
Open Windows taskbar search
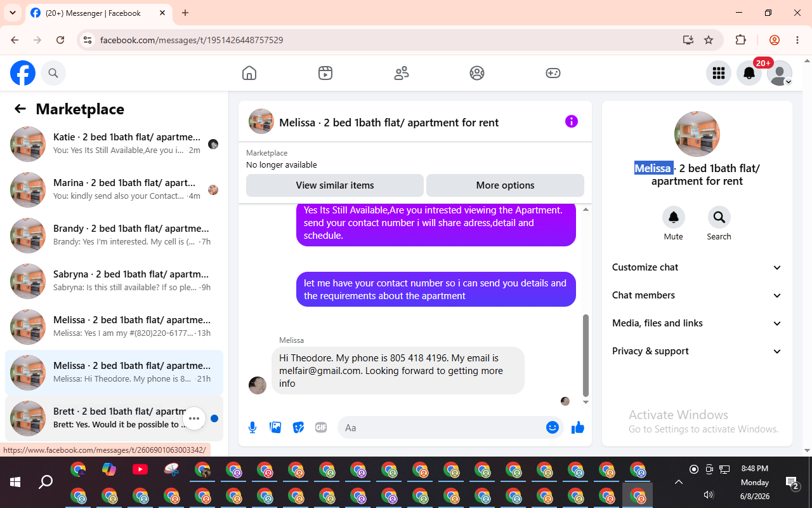point(46,482)
